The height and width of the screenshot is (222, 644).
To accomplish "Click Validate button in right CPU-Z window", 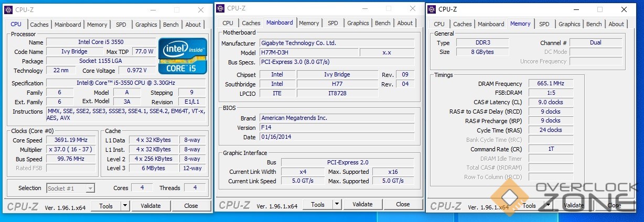I will (x=574, y=206).
